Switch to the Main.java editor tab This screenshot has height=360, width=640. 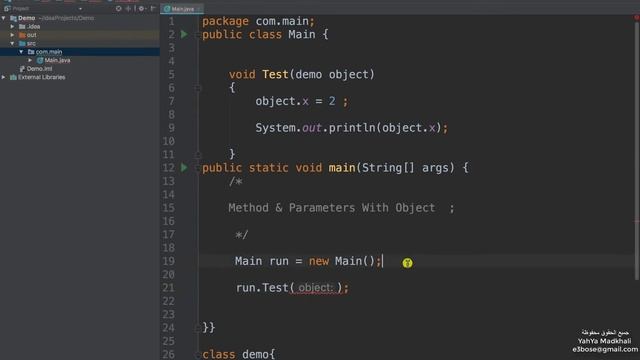[x=182, y=9]
